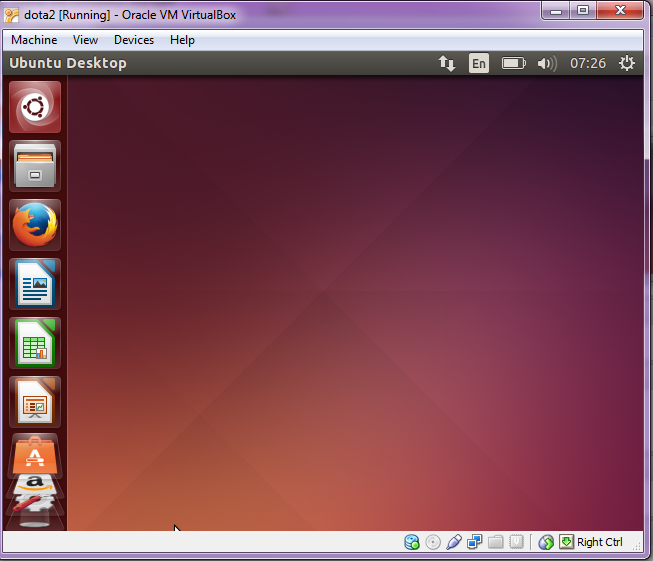
Task: Click the VirtualBox title bar app icon
Action: tap(11, 15)
